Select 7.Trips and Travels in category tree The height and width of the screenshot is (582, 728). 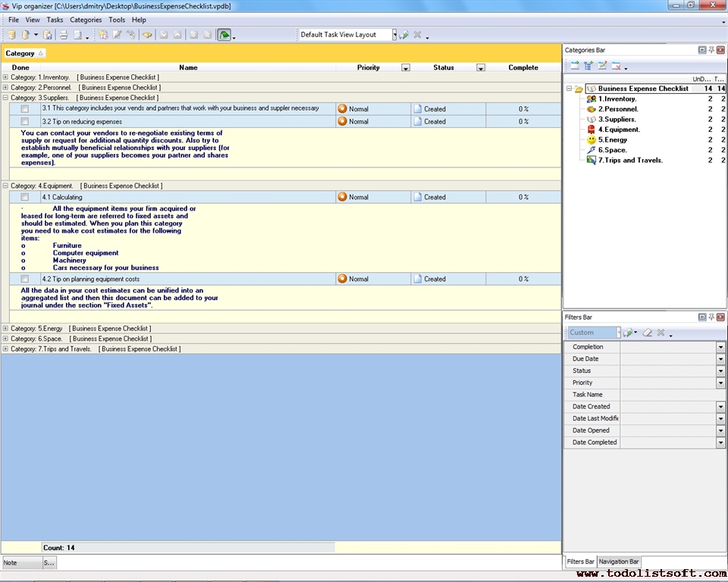tap(630, 160)
